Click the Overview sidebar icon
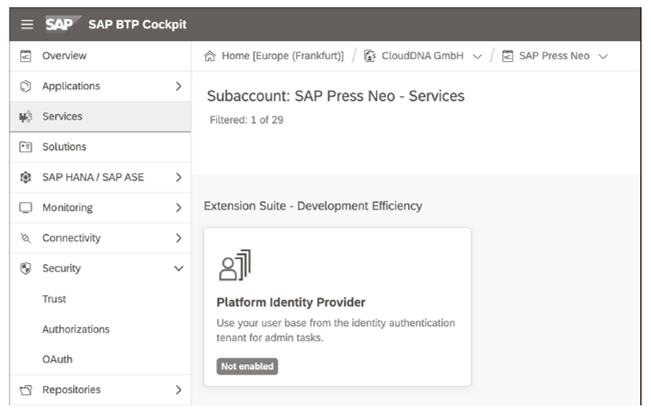 coord(26,56)
